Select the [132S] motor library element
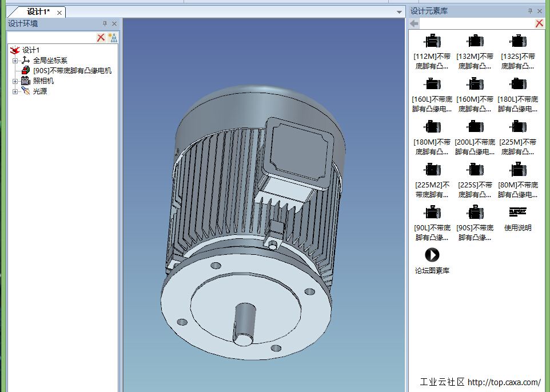 [x=517, y=42]
